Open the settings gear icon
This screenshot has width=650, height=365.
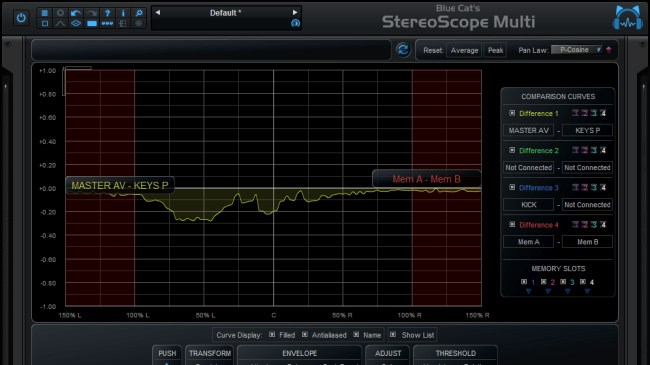click(61, 13)
